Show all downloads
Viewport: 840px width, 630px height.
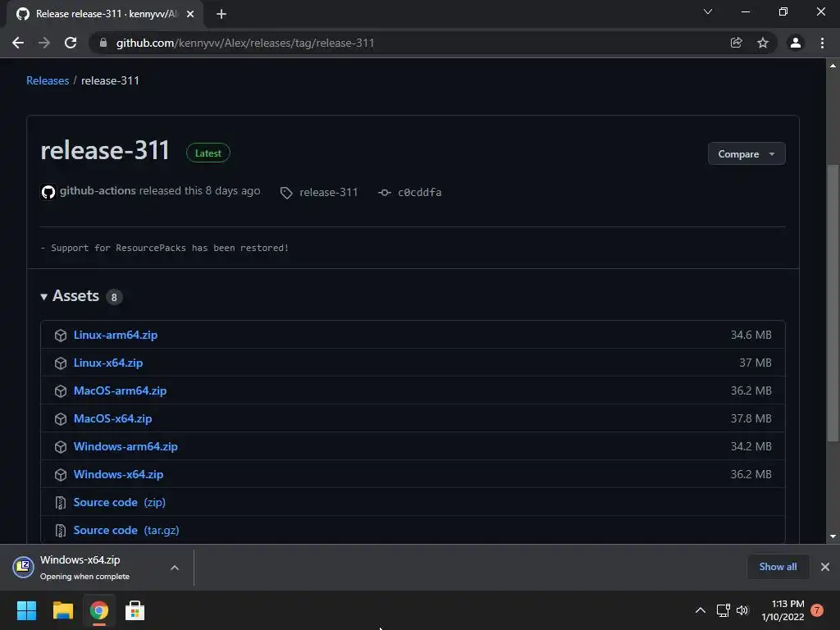coord(778,567)
